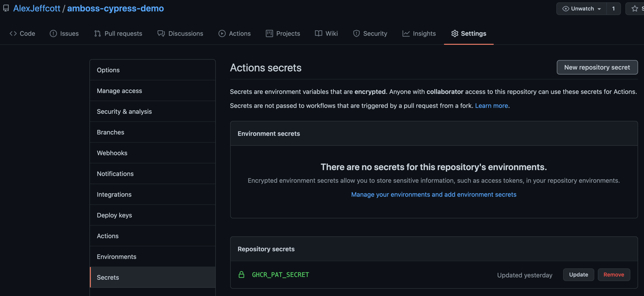The image size is (644, 296).
Task: Open Actions in settings sidebar
Action: (x=153, y=236)
